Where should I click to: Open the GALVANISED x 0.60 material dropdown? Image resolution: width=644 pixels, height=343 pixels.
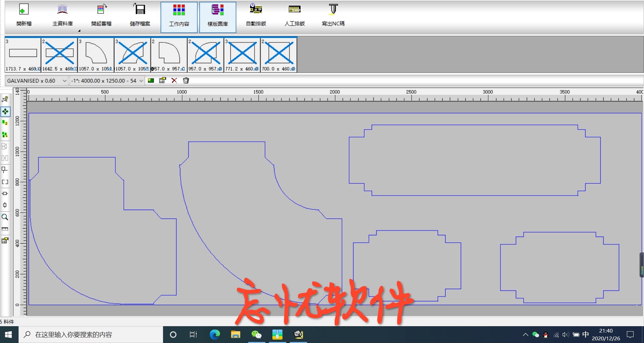[x=37, y=81]
